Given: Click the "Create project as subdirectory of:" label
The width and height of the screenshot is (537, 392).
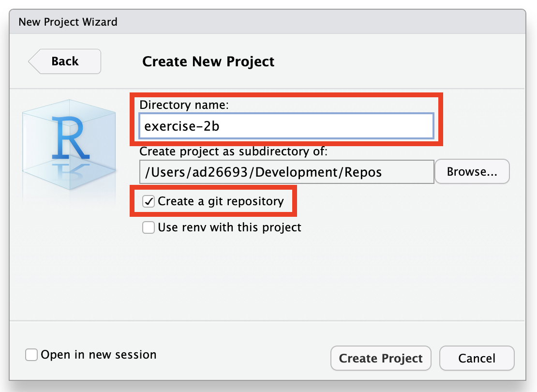Looking at the screenshot, I should [234, 151].
